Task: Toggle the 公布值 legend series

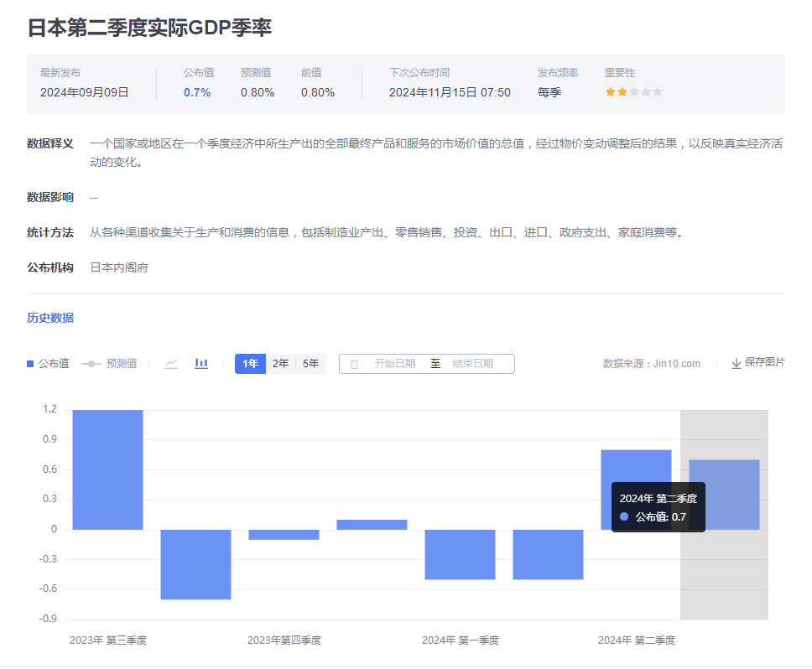Action: (x=48, y=363)
